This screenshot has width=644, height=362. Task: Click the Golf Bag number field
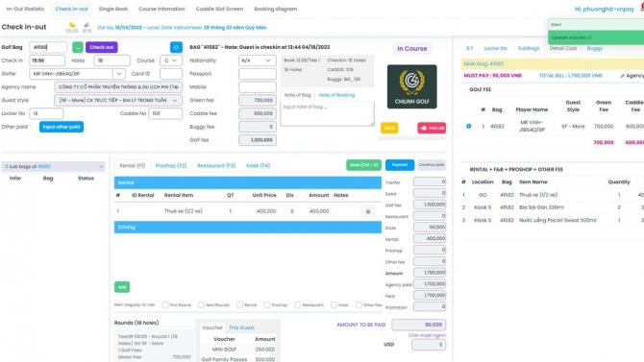point(48,47)
